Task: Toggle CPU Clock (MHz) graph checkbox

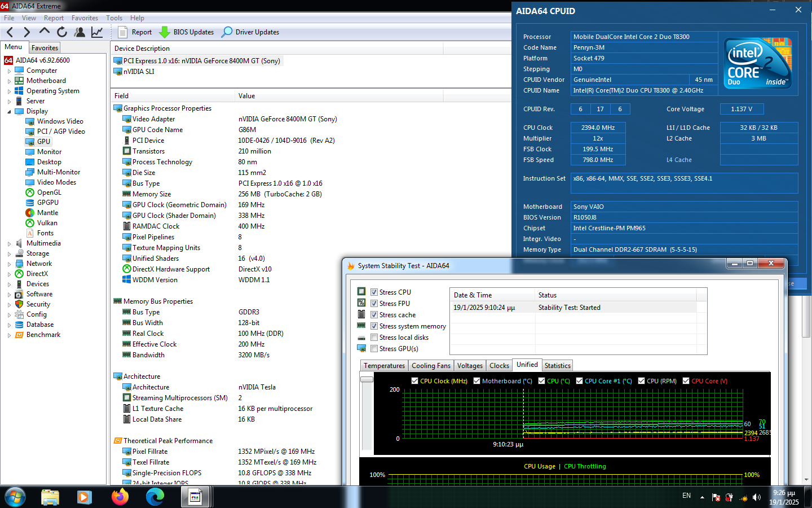Action: (415, 381)
